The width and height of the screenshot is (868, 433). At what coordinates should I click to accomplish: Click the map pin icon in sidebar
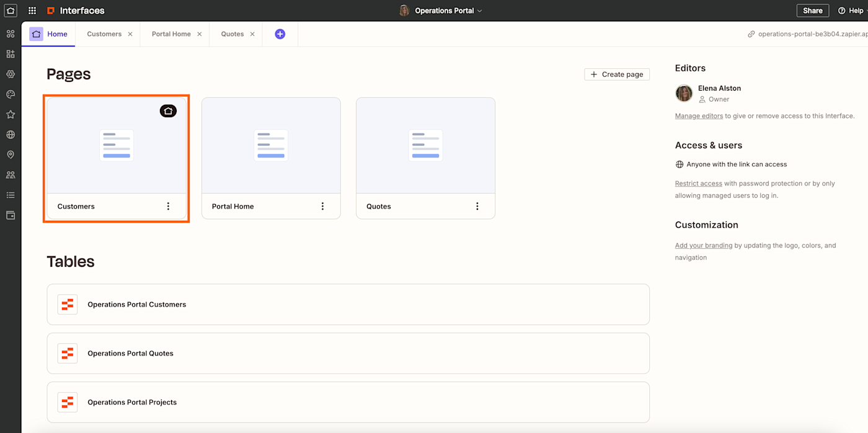click(x=11, y=154)
